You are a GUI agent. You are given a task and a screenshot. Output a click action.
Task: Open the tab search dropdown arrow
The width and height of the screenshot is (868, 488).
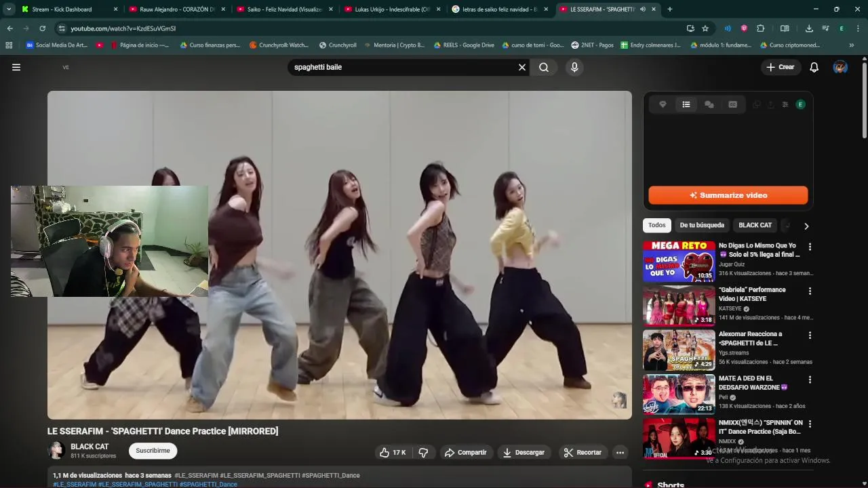pos(9,9)
